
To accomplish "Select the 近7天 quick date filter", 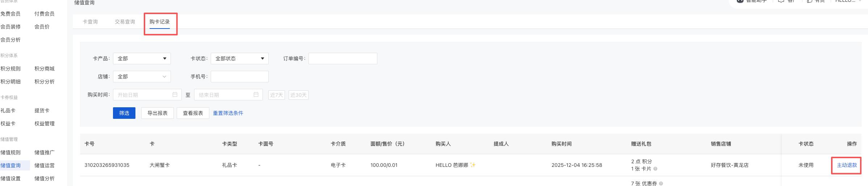I will [x=277, y=95].
